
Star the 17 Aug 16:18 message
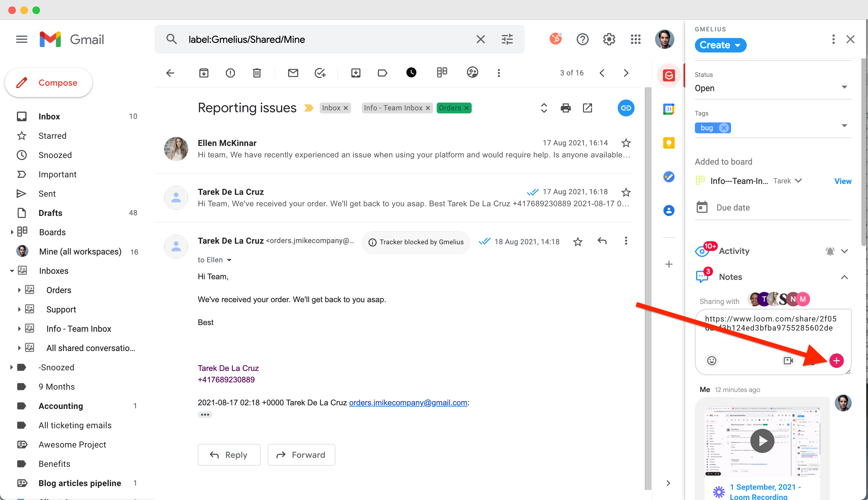626,192
